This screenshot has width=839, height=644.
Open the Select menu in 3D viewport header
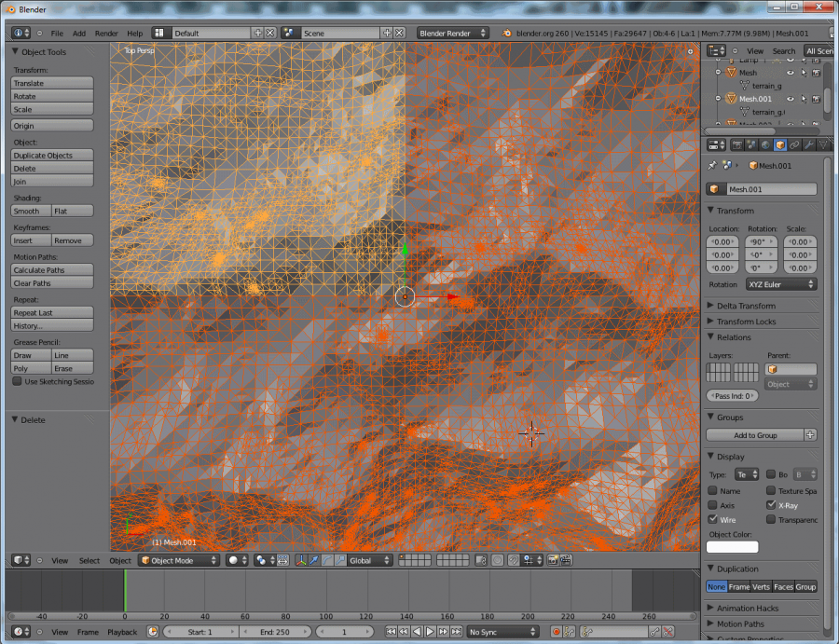pos(89,560)
